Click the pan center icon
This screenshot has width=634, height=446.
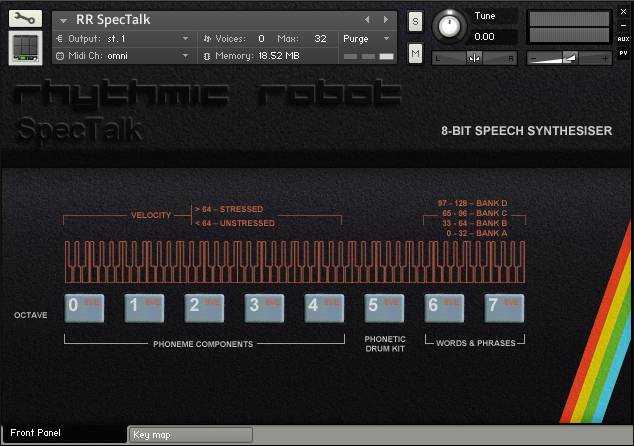point(474,58)
